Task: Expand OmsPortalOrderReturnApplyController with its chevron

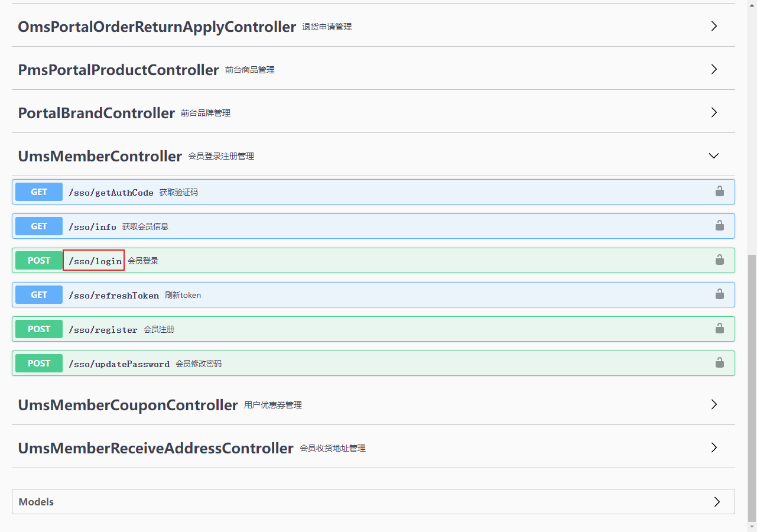Action: pyautogui.click(x=714, y=26)
